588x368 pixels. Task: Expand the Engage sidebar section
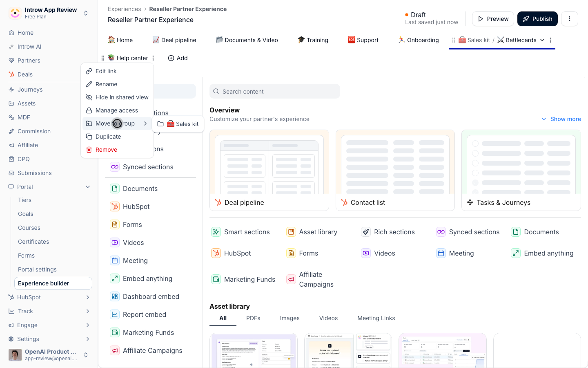[88, 325]
